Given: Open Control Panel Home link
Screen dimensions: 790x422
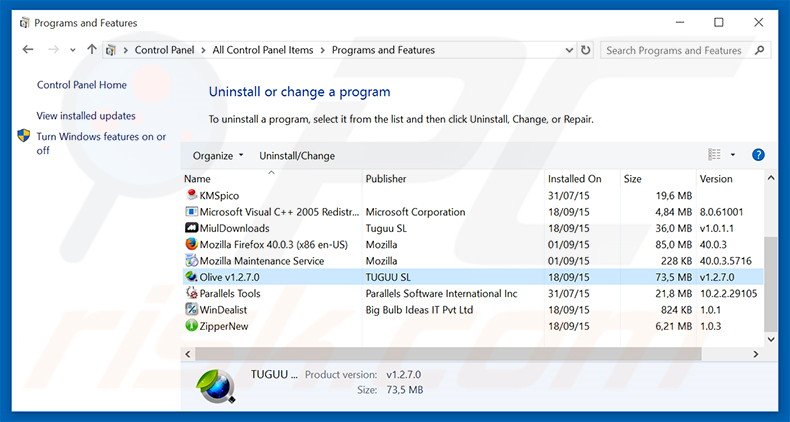Looking at the screenshot, I should (82, 85).
